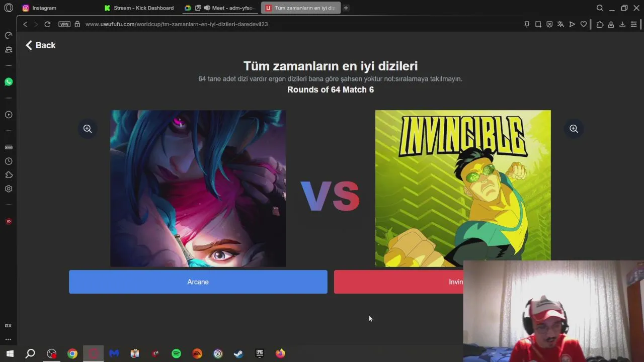Viewport: 644px width, 362px height.
Task: Open the WinRAR books taskbar icon
Action: click(135, 353)
